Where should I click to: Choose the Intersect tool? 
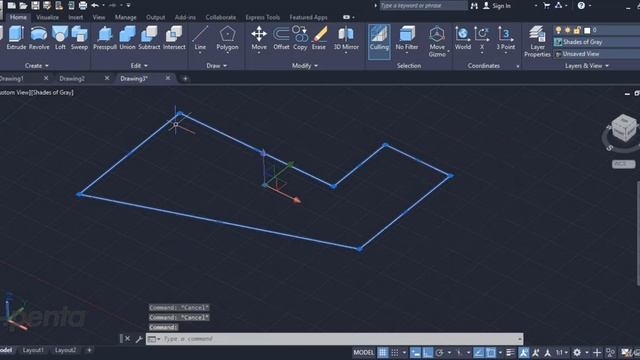[x=174, y=38]
